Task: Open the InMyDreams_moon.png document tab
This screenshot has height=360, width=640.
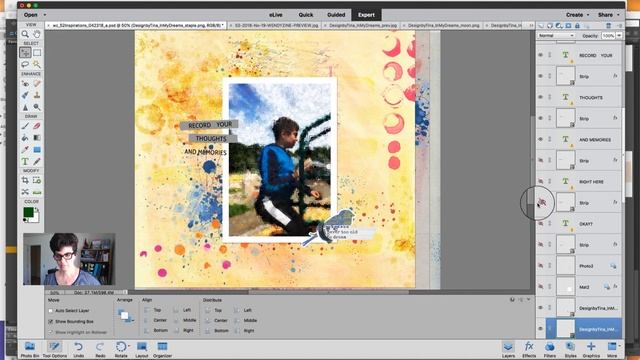Action: [443, 25]
